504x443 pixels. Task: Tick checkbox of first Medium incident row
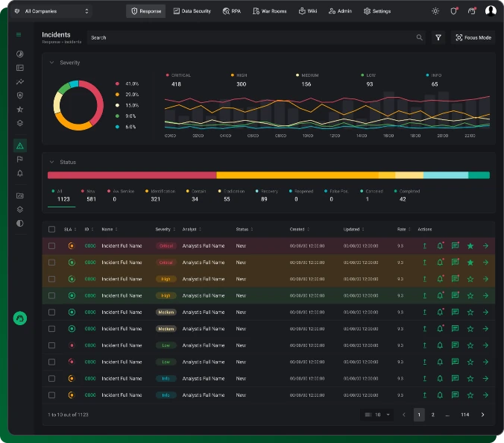point(51,312)
